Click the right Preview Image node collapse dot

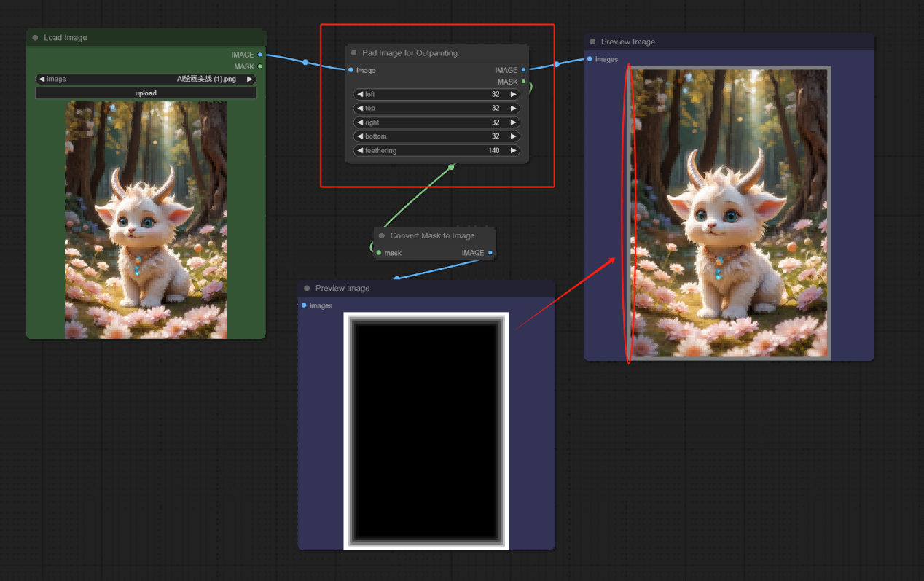pyautogui.click(x=592, y=42)
